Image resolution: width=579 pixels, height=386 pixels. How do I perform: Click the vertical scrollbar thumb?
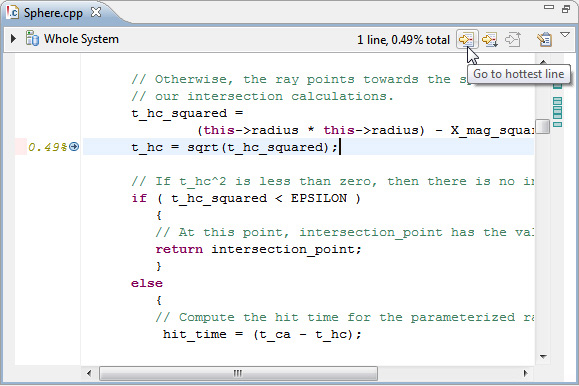click(x=543, y=126)
